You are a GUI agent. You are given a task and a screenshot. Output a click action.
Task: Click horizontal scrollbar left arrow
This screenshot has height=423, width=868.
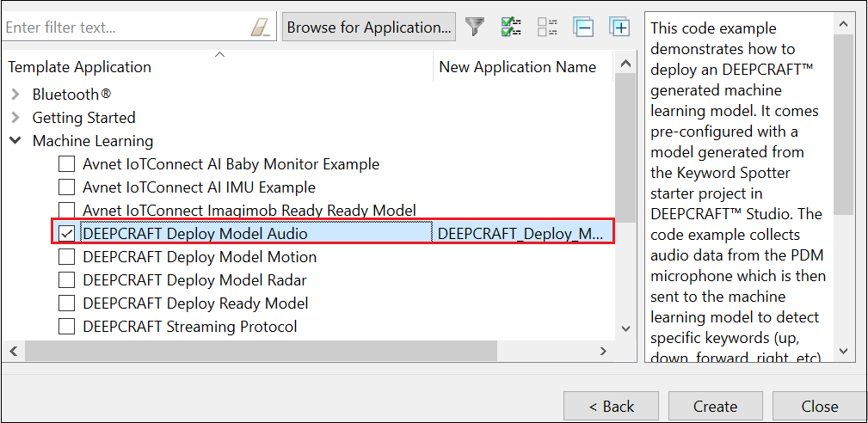tap(14, 351)
